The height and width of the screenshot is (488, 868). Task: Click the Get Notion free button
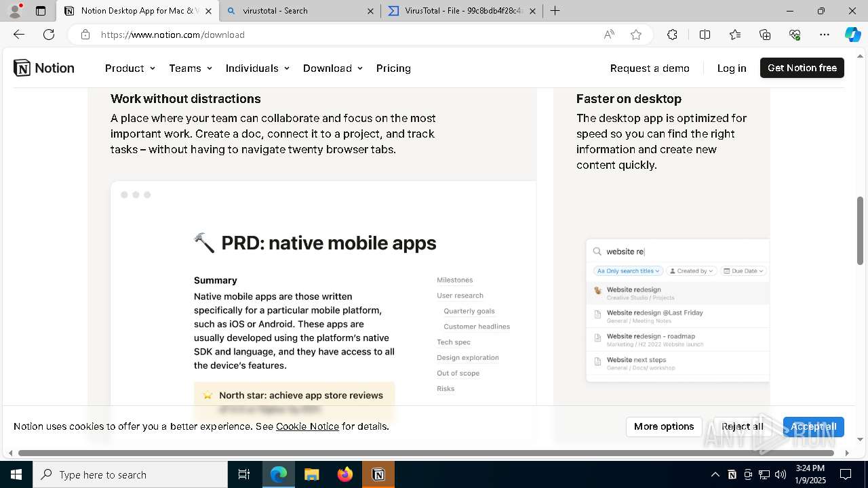click(802, 68)
